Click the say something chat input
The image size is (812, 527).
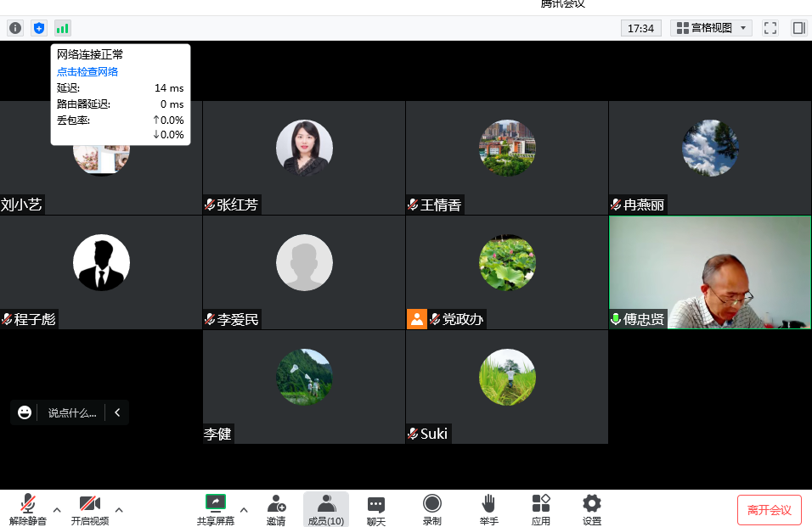pyautogui.click(x=72, y=413)
